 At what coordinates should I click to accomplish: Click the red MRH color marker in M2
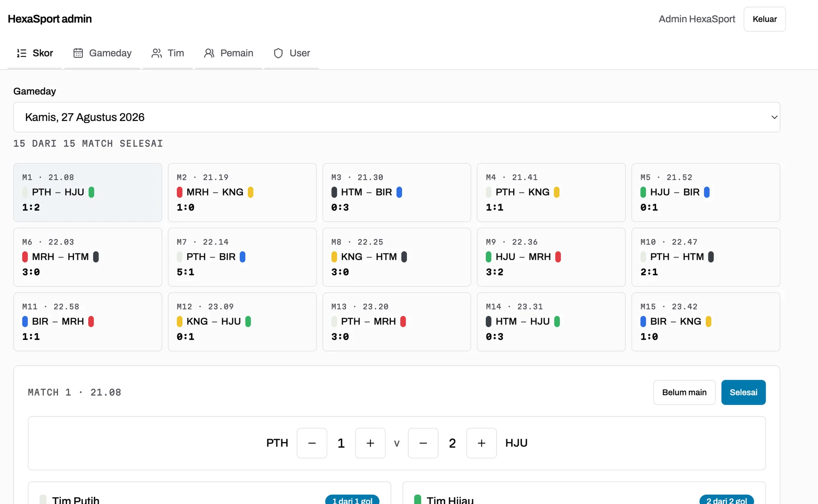180,192
